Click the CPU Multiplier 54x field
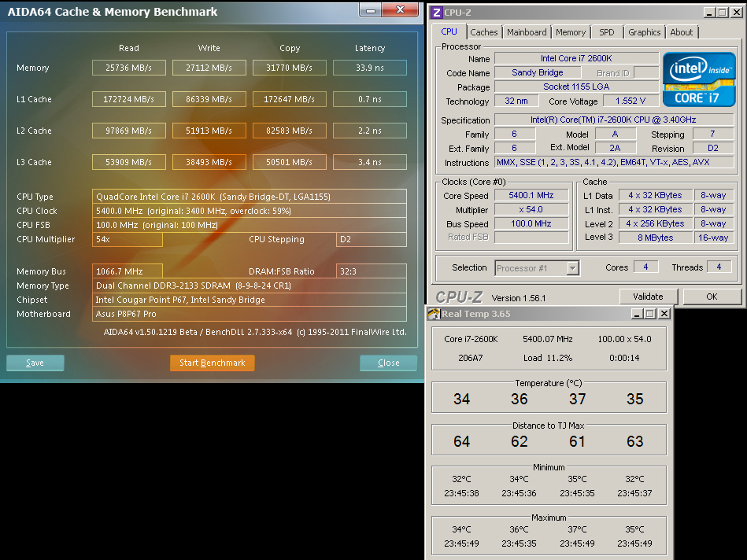The height and width of the screenshot is (560, 747). coord(128,240)
